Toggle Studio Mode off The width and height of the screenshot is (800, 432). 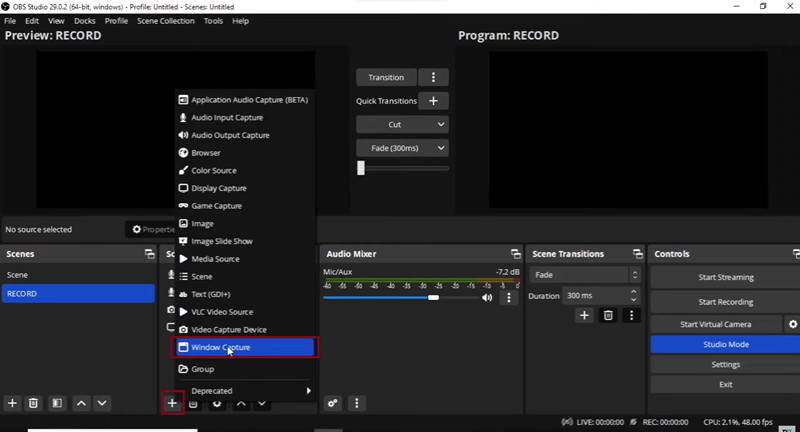point(725,344)
